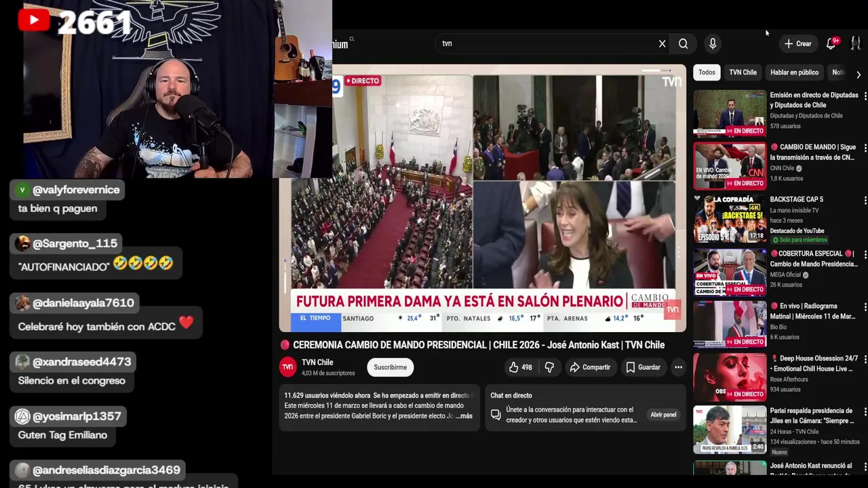
Task: Show more filter chips with arrow
Action: tap(859, 75)
